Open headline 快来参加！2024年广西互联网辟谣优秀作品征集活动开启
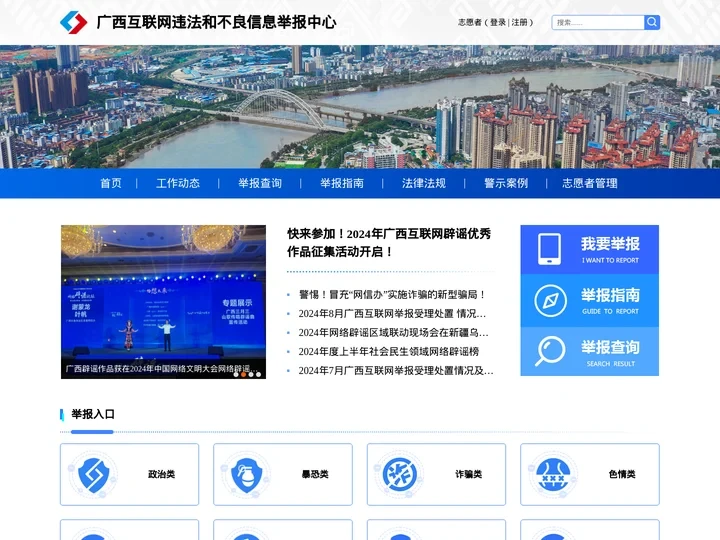Viewport: 720px width, 540px height. coord(389,242)
